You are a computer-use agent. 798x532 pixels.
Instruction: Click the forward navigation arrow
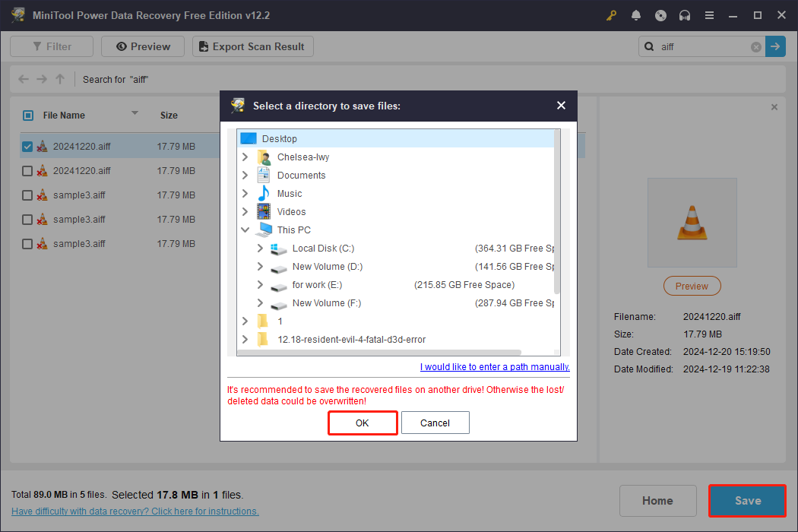pos(42,79)
